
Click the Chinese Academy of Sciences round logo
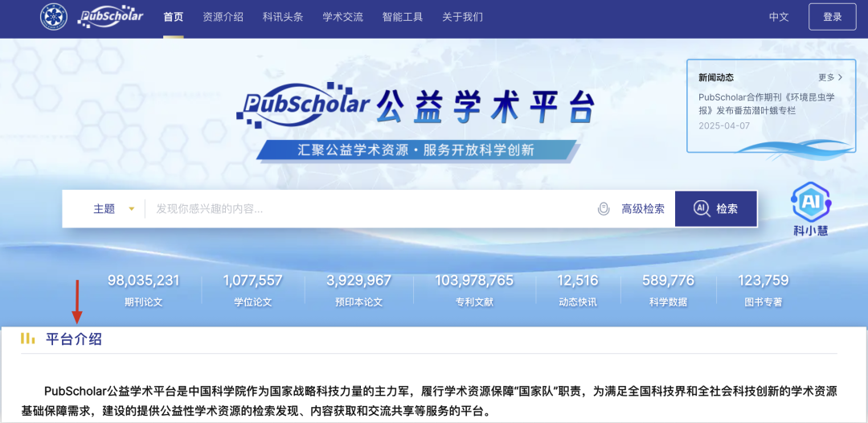(53, 17)
